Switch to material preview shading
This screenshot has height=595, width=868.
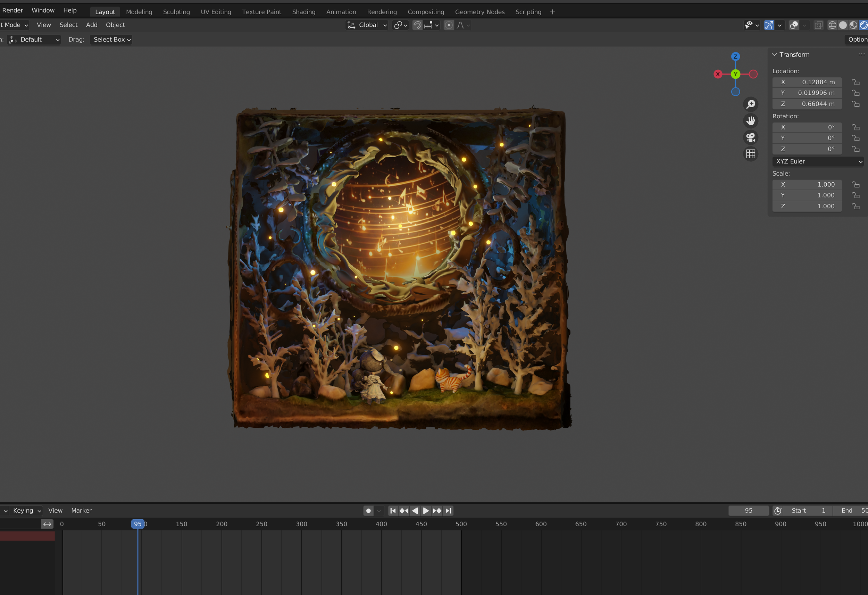(x=853, y=25)
